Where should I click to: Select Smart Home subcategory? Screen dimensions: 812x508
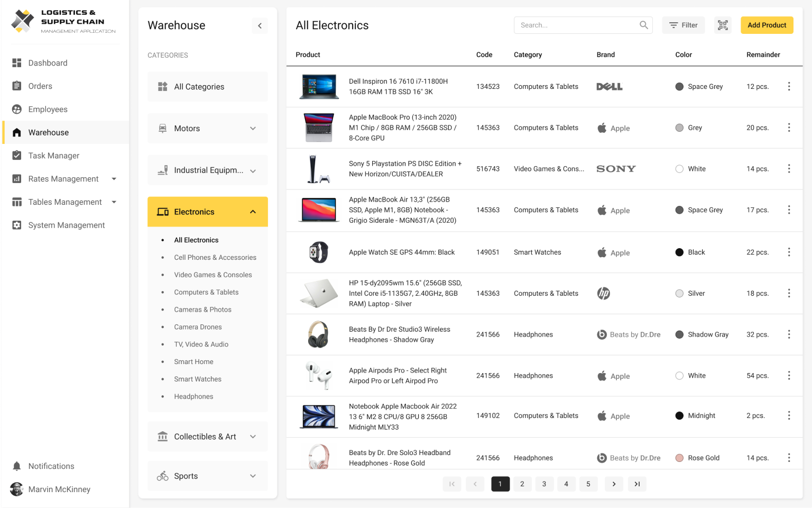coord(194,362)
